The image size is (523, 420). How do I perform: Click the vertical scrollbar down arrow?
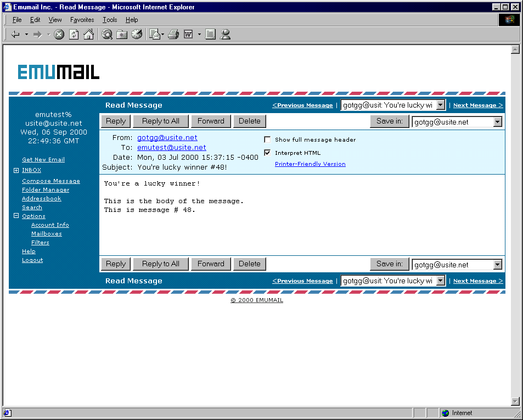click(515, 401)
